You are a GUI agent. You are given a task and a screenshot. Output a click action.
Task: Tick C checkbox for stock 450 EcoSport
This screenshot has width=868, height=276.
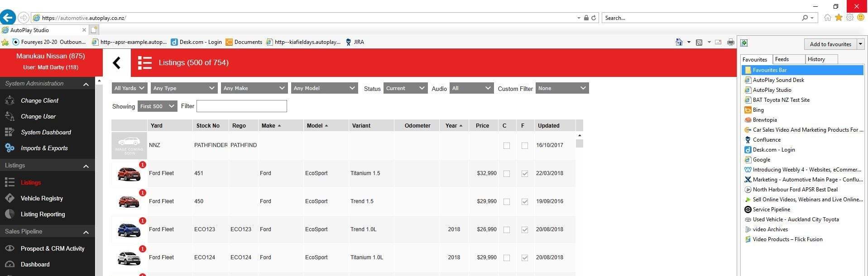coord(507,202)
